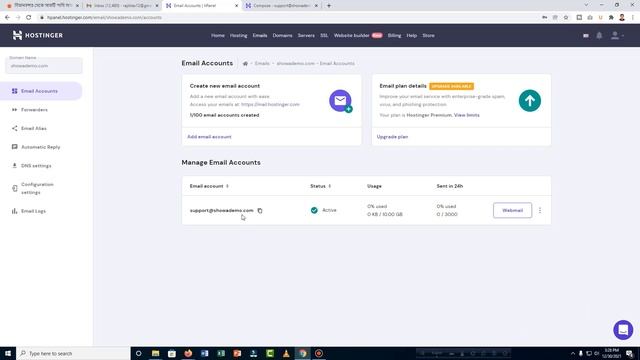
Task: Open the Emails nav item
Action: coord(260,36)
